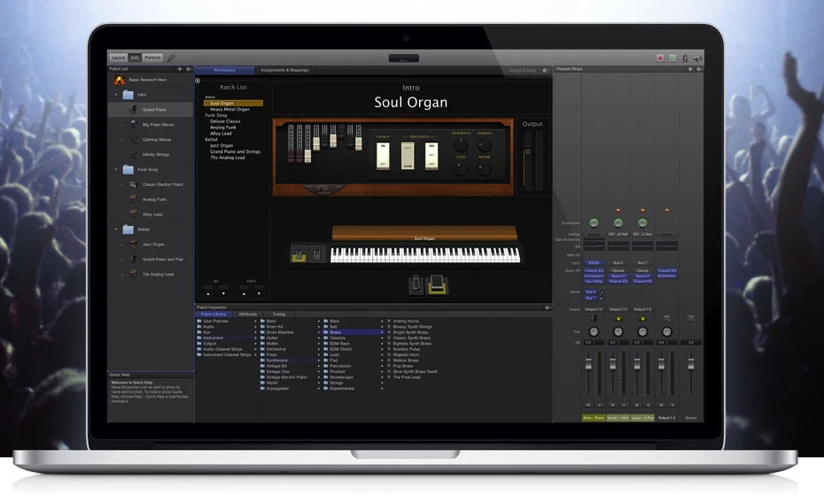Image resolution: width=824 pixels, height=504 pixels.
Task: Click the Master channel volume fader
Action: tap(691, 364)
